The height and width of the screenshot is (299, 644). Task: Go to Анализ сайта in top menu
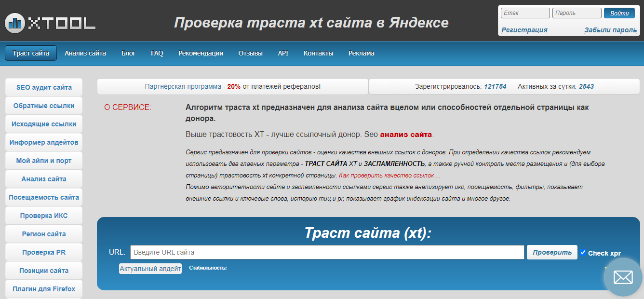pos(85,53)
